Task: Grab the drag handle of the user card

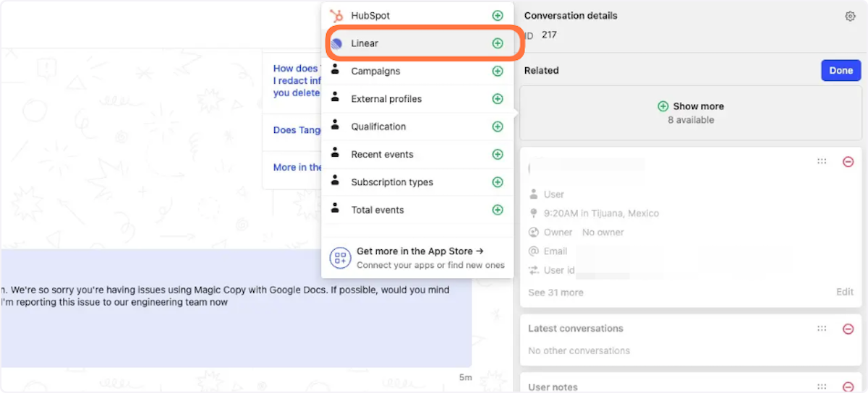Action: click(822, 162)
